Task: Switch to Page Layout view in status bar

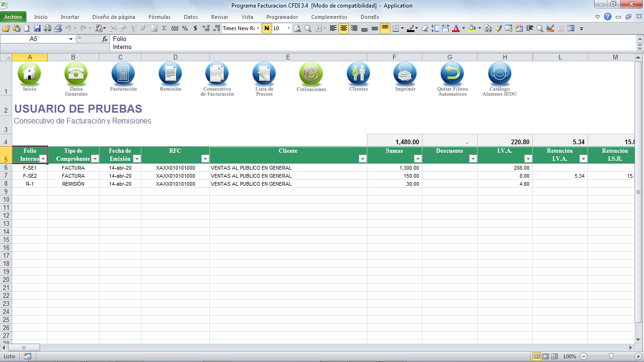Action: 545,356
